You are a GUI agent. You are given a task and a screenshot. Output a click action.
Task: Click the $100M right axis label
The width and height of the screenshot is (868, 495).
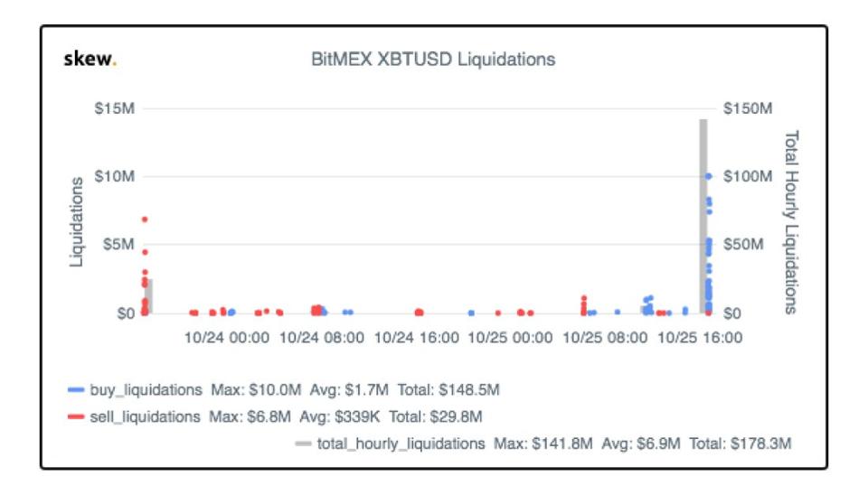pyautogui.click(x=748, y=176)
